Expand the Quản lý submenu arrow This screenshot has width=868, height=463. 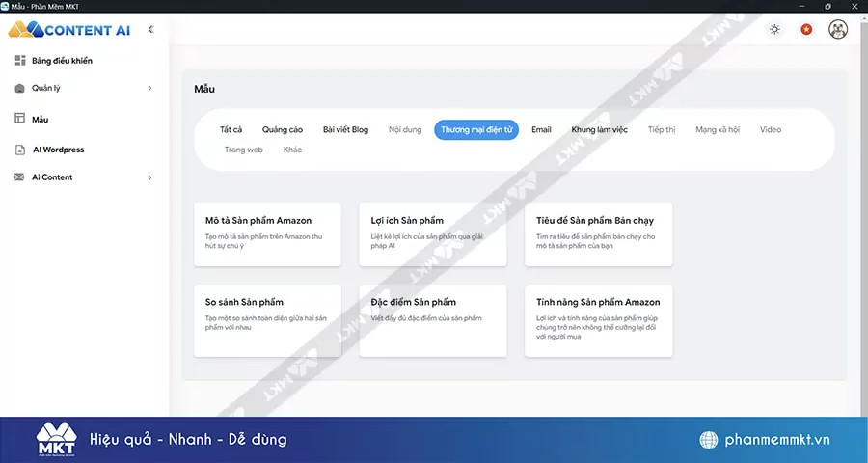(149, 89)
